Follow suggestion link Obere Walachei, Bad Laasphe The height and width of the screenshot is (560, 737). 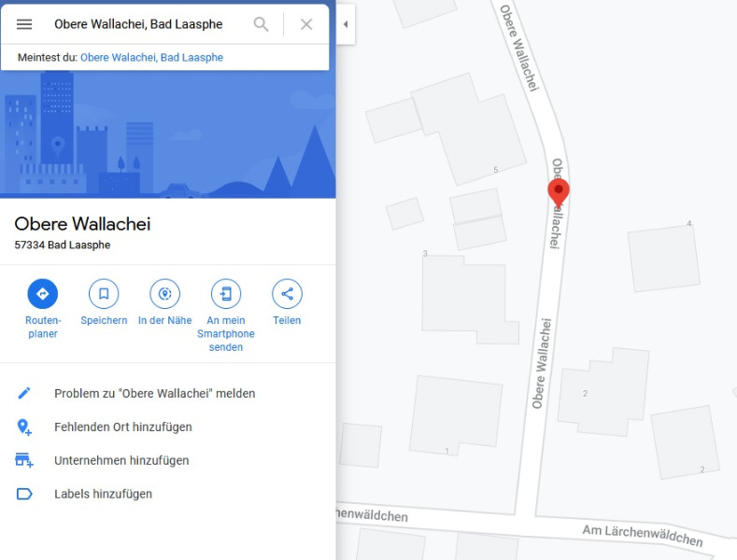[152, 57]
